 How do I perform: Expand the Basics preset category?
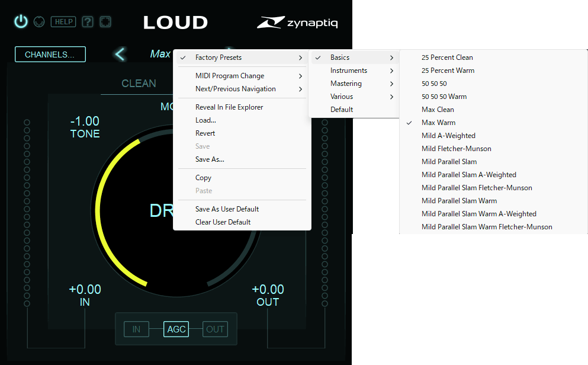354,57
